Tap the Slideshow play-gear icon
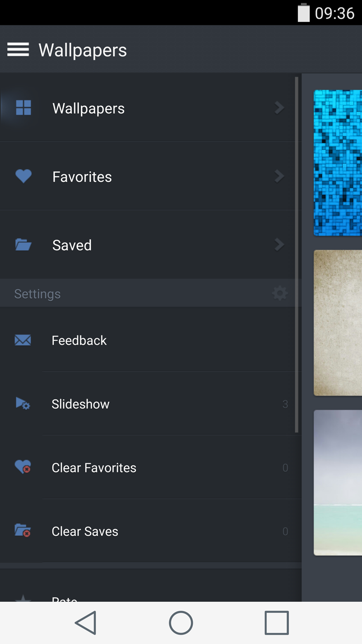 pos(23,404)
